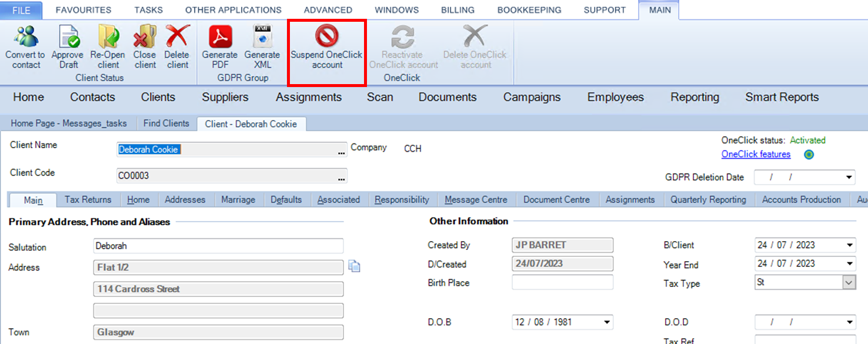868x344 pixels.
Task: Click the Generate XML icon
Action: click(x=262, y=37)
